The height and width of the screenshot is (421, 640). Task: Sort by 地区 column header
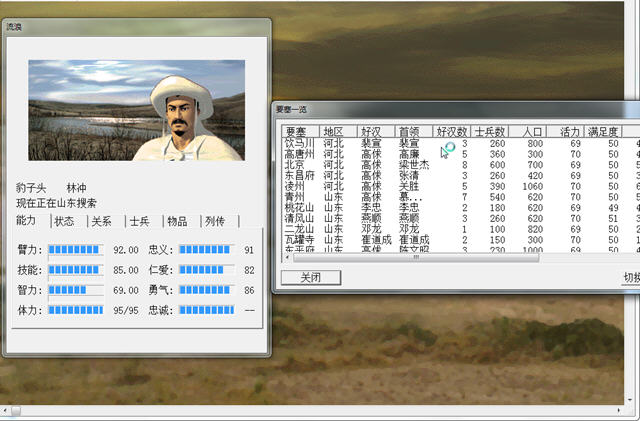click(338, 131)
